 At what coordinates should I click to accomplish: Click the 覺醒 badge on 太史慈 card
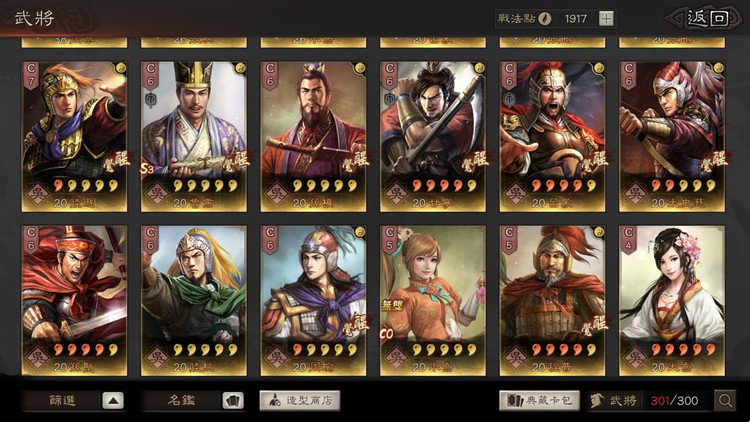click(714, 162)
